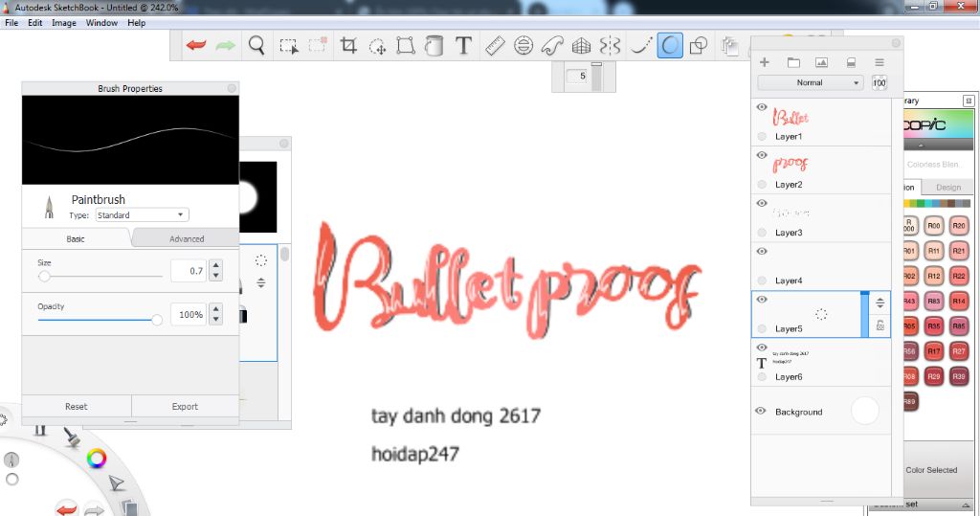This screenshot has height=516, width=980.
Task: Open the File menu
Action: coord(11,23)
